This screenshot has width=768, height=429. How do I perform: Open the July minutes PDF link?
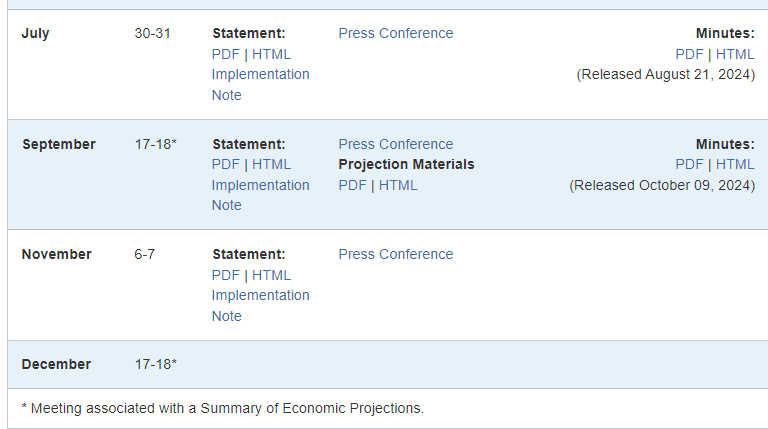coord(690,54)
